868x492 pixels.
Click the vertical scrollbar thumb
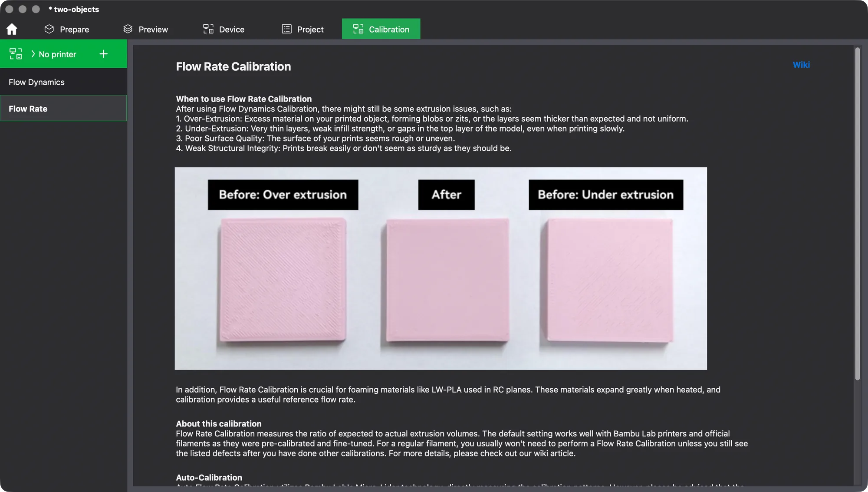pos(857,214)
